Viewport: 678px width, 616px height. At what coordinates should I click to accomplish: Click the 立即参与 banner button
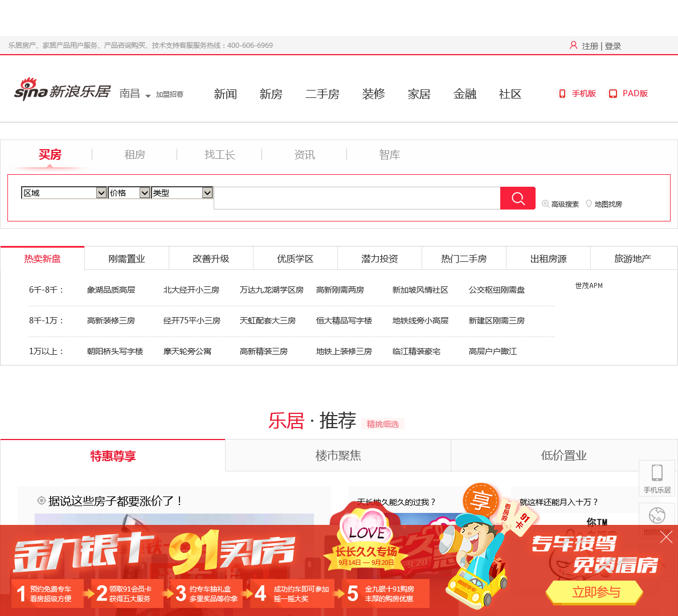[x=595, y=592]
